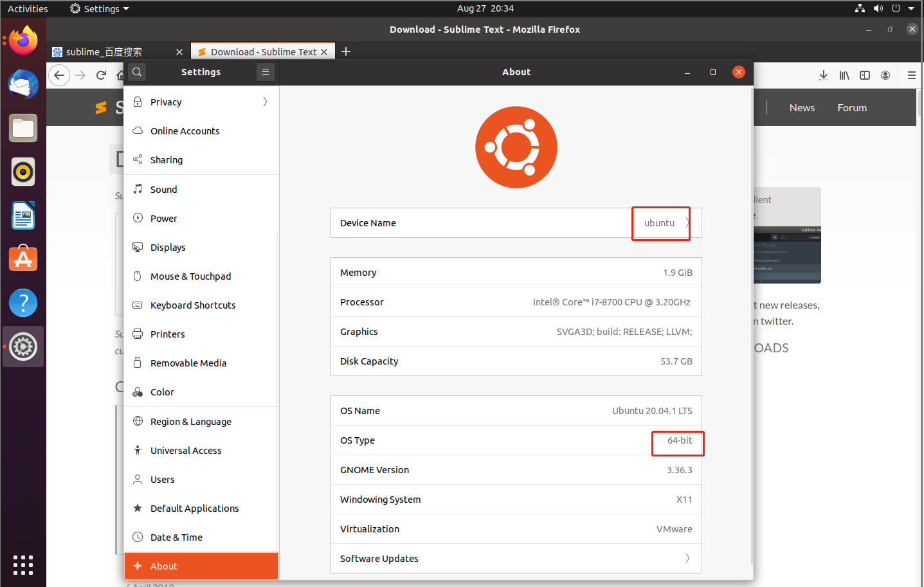The height and width of the screenshot is (587, 924).
Task: Show Applications grid in the dock
Action: point(23,565)
